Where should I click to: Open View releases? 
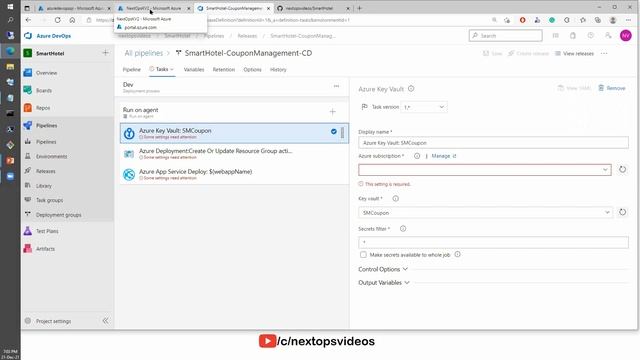pos(574,53)
